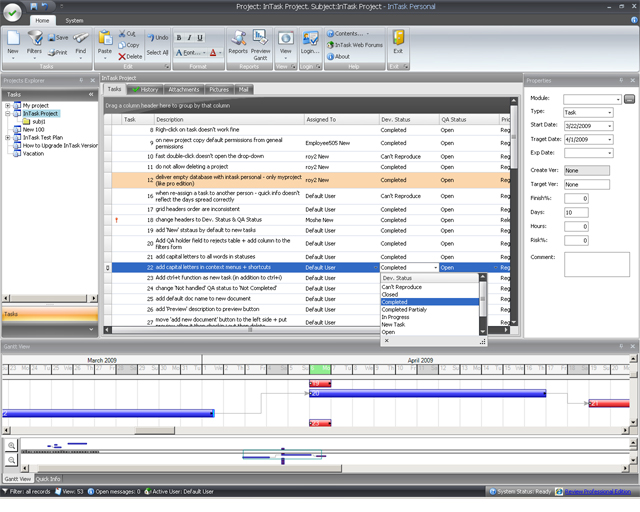Click the blue Gantt bar for task 20
640x512 pixels.
click(x=427, y=394)
